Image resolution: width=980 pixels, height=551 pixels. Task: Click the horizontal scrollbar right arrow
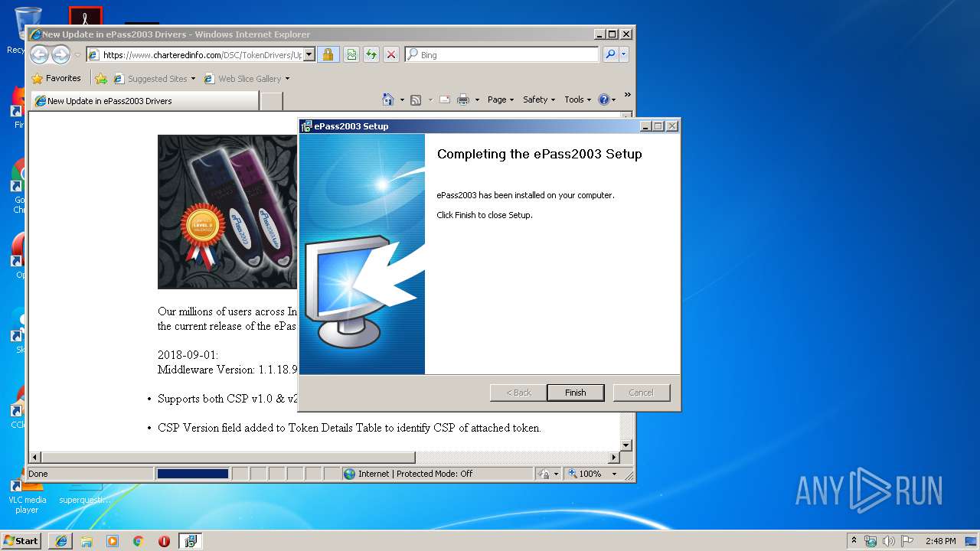pyautogui.click(x=613, y=457)
